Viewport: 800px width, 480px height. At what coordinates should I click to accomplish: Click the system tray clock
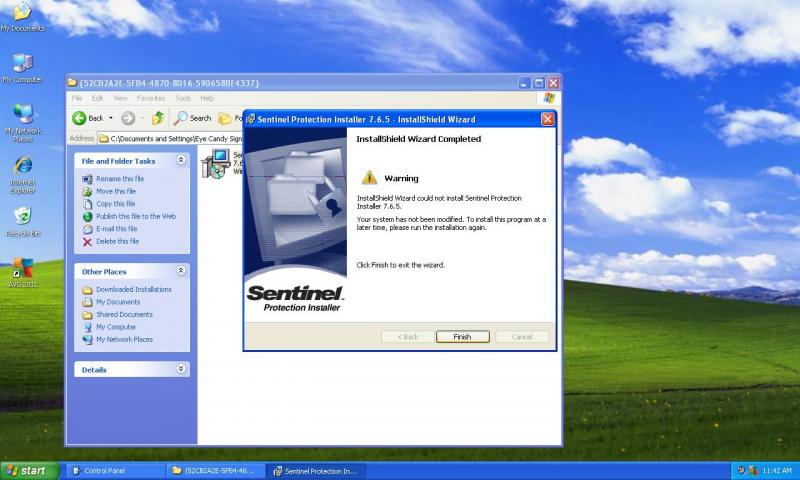pos(777,470)
